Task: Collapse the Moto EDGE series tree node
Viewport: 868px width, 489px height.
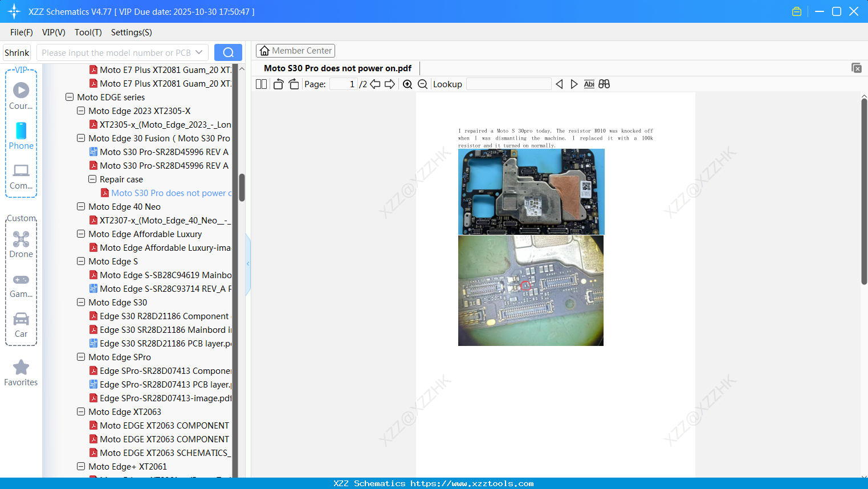Action: click(x=70, y=97)
